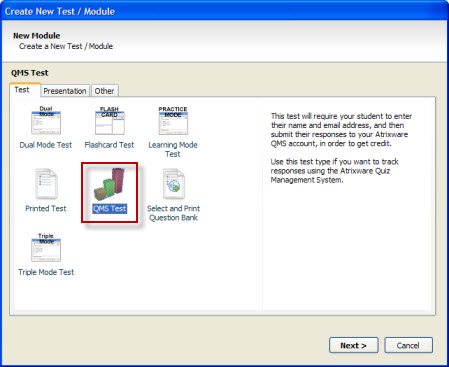Click the highlighted 'QMS Test' label

tap(110, 209)
